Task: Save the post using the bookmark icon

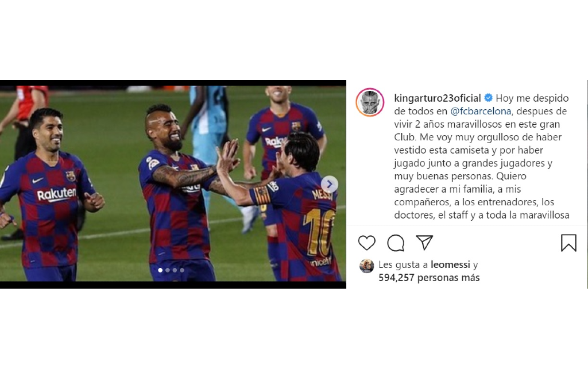Action: 568,243
